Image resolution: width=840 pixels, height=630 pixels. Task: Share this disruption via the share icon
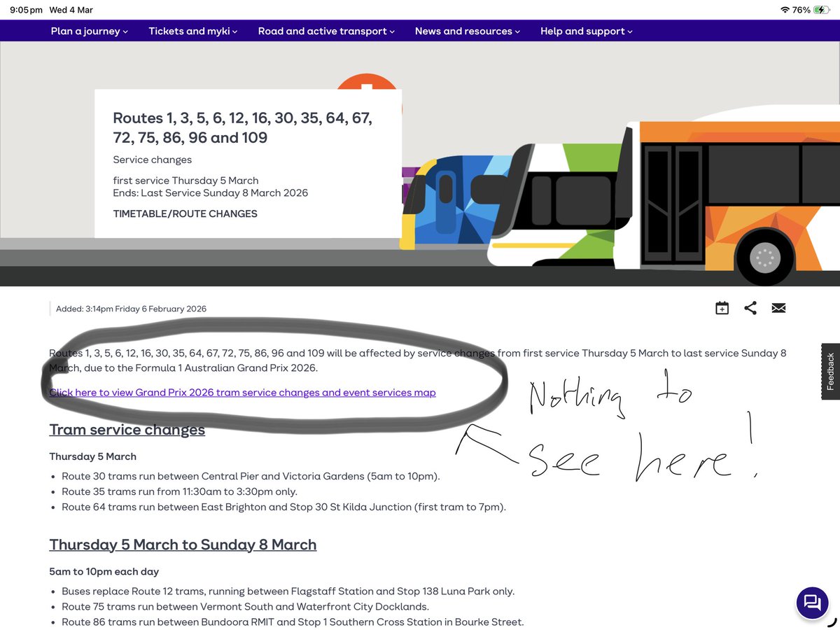point(750,308)
